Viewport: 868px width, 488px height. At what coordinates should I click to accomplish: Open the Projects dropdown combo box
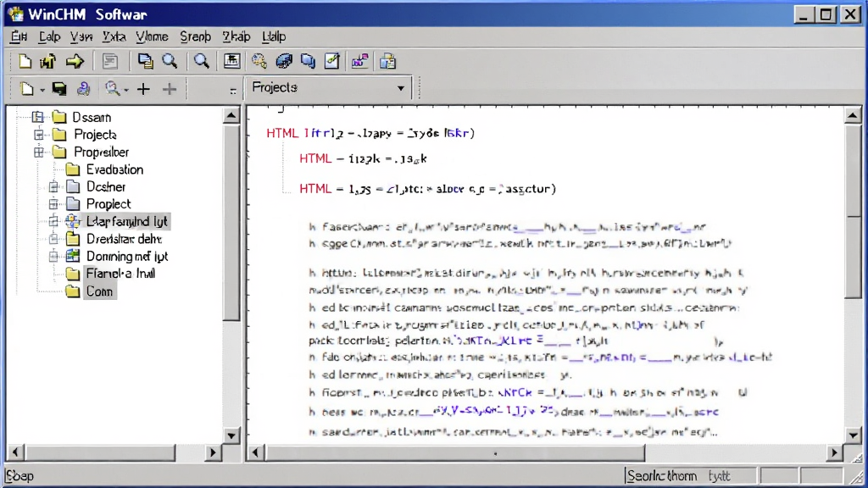point(329,87)
